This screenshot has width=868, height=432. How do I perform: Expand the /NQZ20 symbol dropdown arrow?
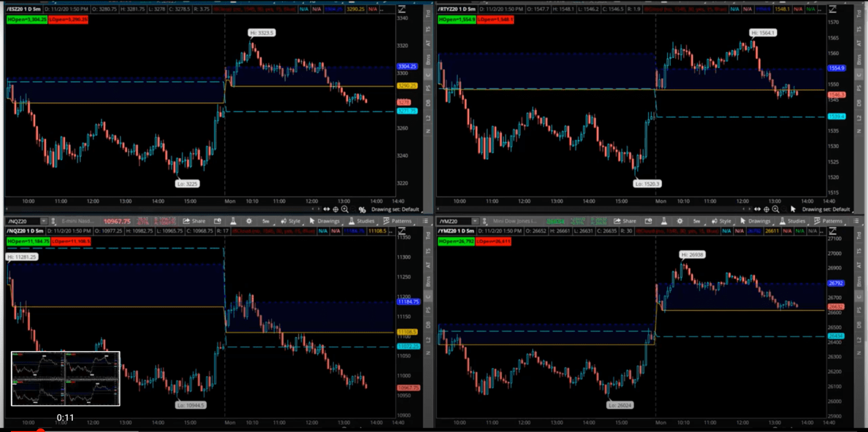[43, 221]
